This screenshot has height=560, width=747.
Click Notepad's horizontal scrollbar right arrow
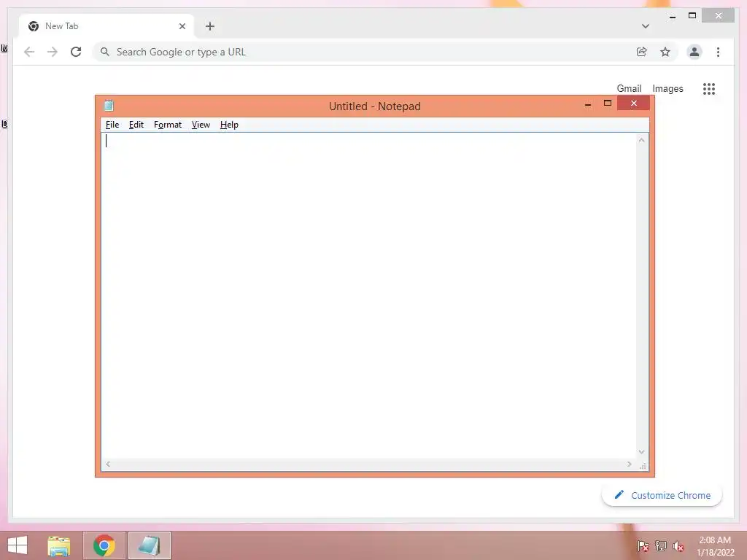pyautogui.click(x=630, y=464)
